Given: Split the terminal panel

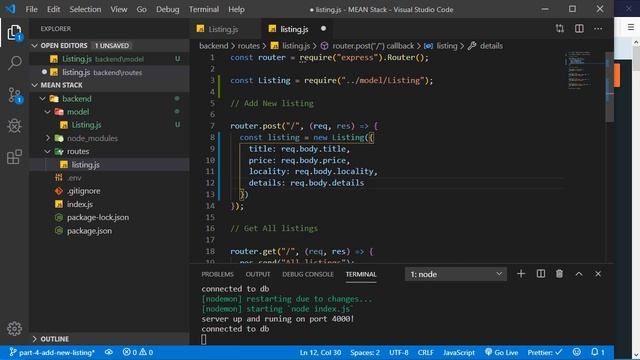Looking at the screenshot, I should point(540,274).
